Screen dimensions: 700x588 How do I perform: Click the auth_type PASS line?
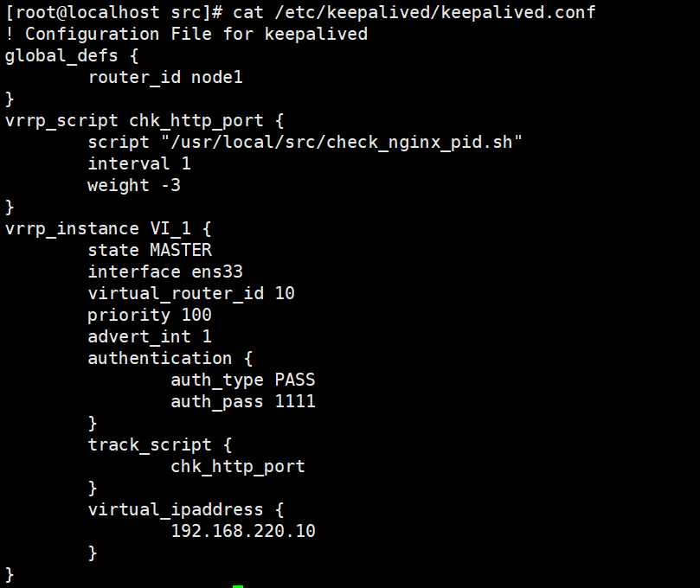[x=243, y=380]
